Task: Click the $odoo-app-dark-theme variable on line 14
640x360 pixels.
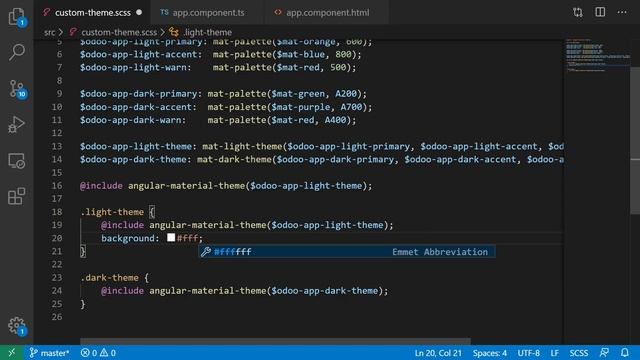Action: 133,159
